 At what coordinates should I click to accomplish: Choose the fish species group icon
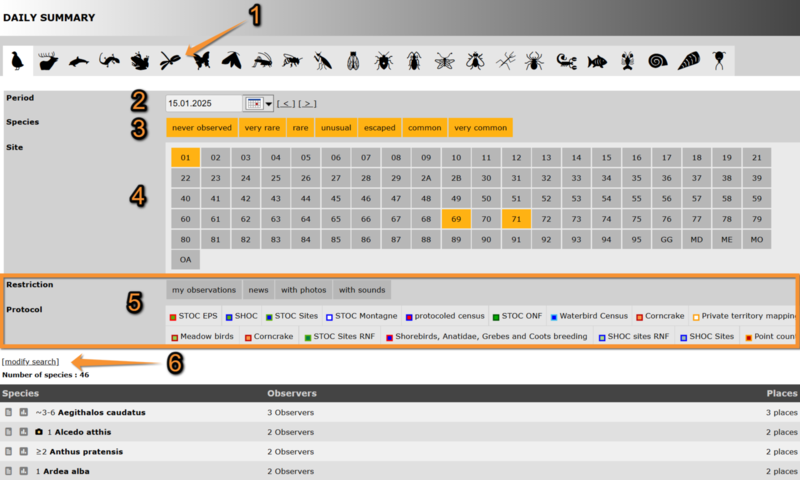[597, 61]
